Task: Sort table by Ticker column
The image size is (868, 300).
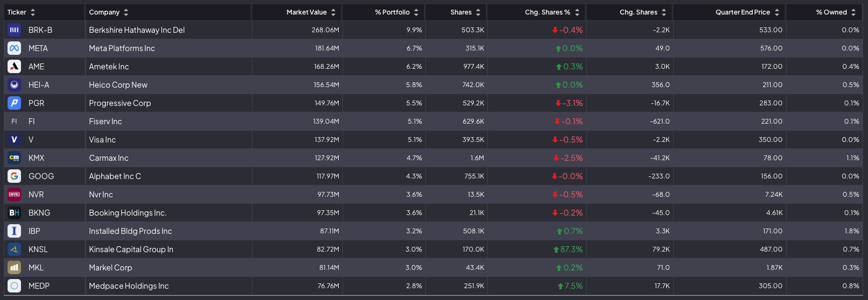Action: [22, 12]
